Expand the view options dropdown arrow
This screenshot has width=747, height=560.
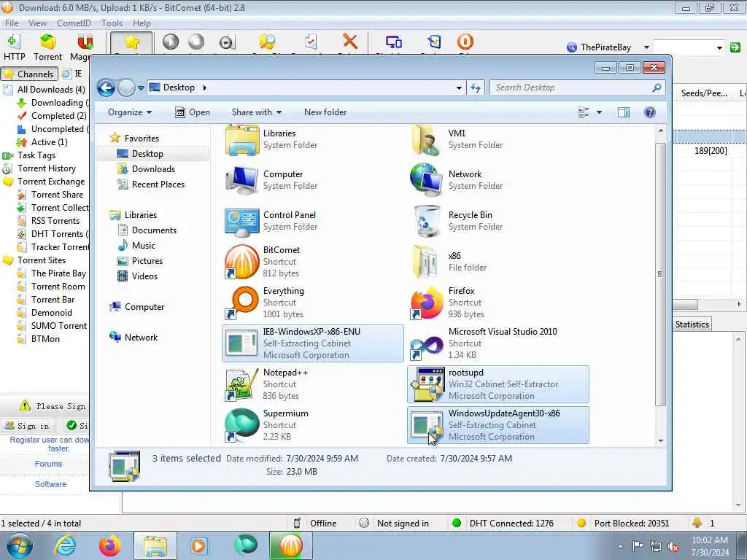(x=600, y=112)
